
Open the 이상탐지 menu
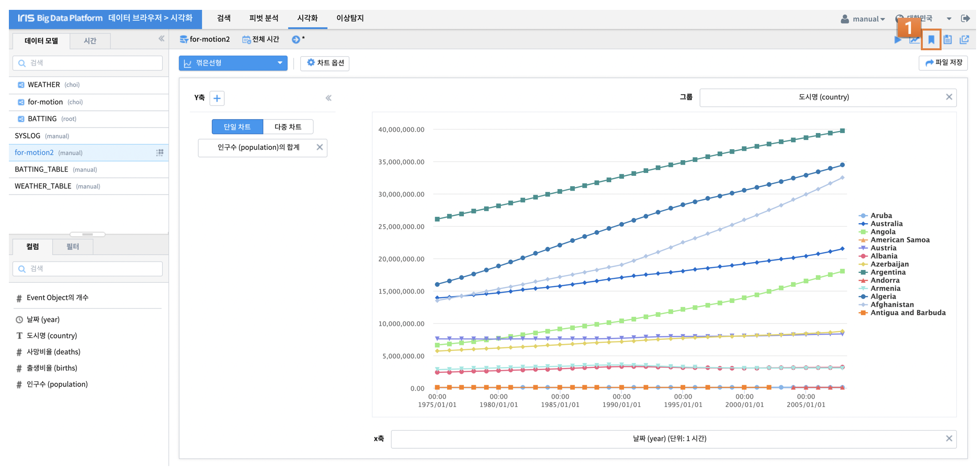350,18
